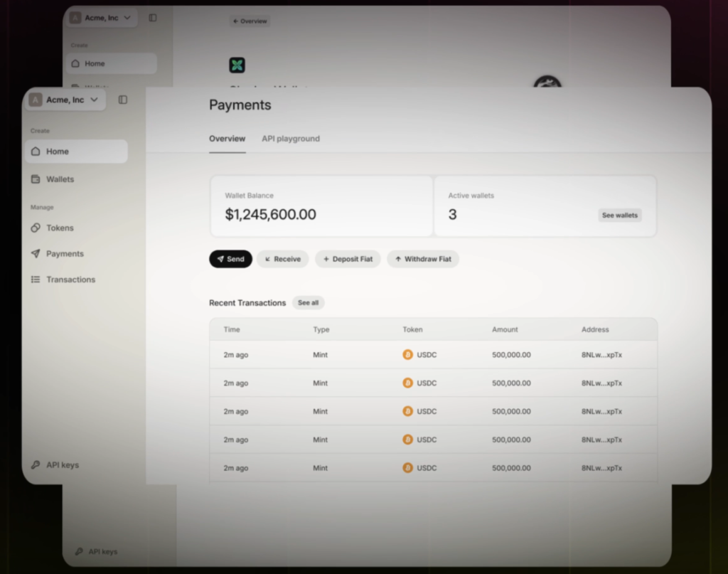Open Wallets using the wallet icon
728x574 pixels.
pyautogui.click(x=34, y=179)
